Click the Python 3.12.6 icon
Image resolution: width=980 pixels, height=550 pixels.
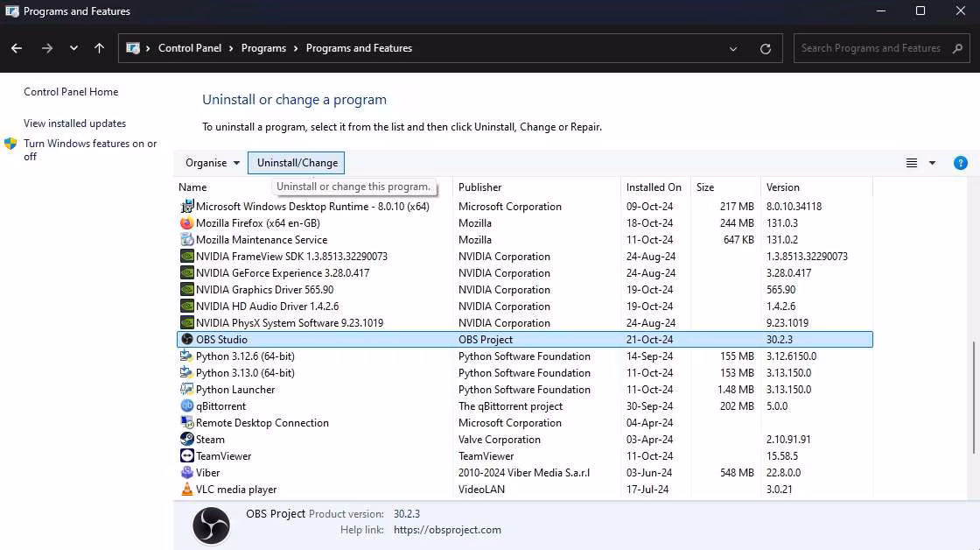coord(187,356)
